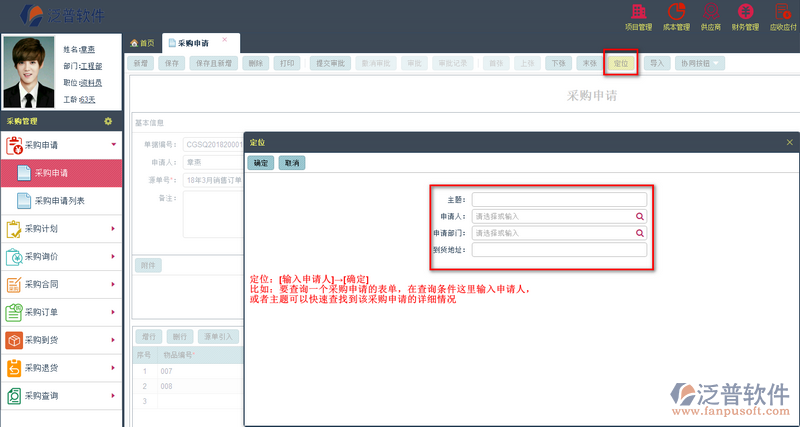Click the 采购到货 box icon in sidebar
Screen dimensions: 800x427
(14, 340)
